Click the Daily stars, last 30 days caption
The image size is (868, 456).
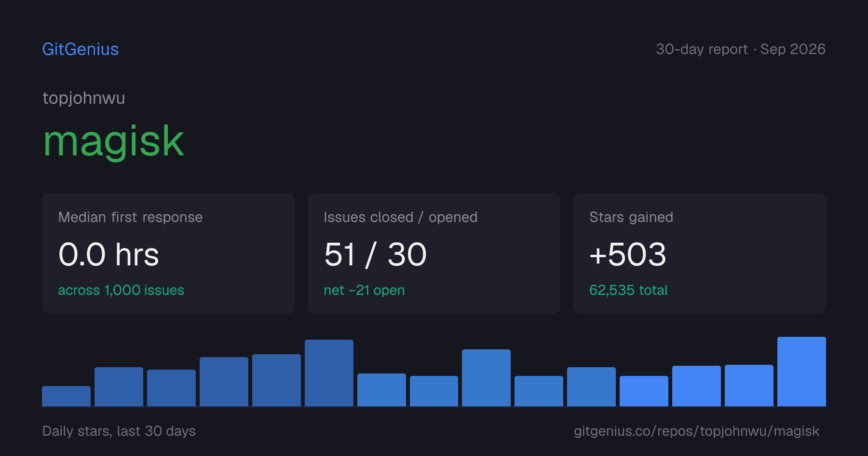(x=119, y=431)
